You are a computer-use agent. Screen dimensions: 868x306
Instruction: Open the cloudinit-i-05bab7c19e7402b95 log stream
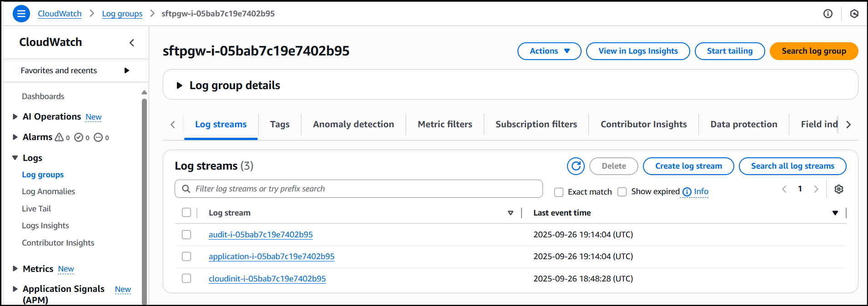click(267, 279)
